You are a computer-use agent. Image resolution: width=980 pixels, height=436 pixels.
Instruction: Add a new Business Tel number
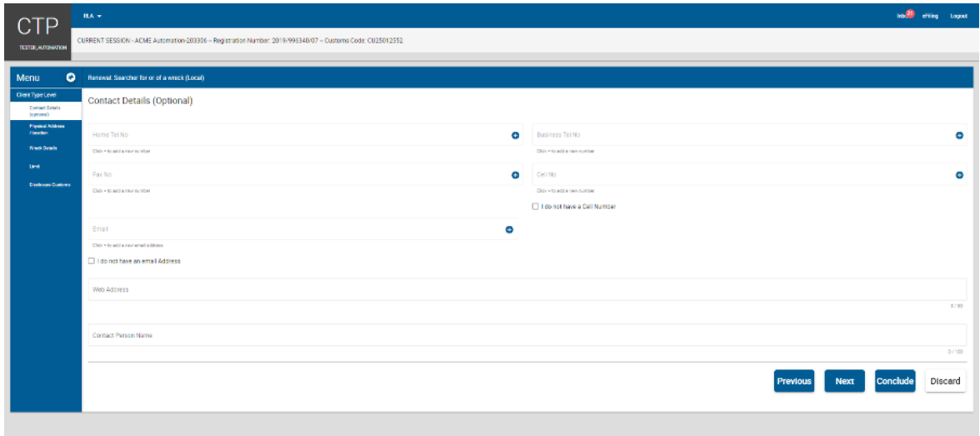coord(959,135)
